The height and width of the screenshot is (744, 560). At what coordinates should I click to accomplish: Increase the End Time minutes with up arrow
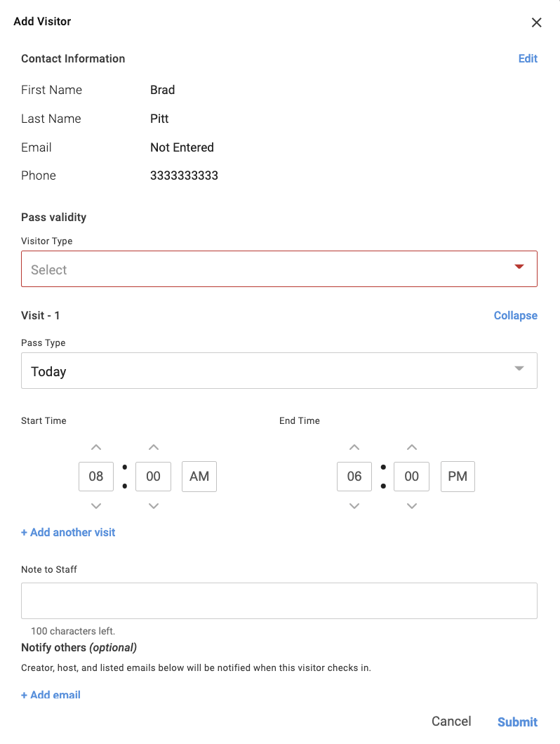pos(412,447)
